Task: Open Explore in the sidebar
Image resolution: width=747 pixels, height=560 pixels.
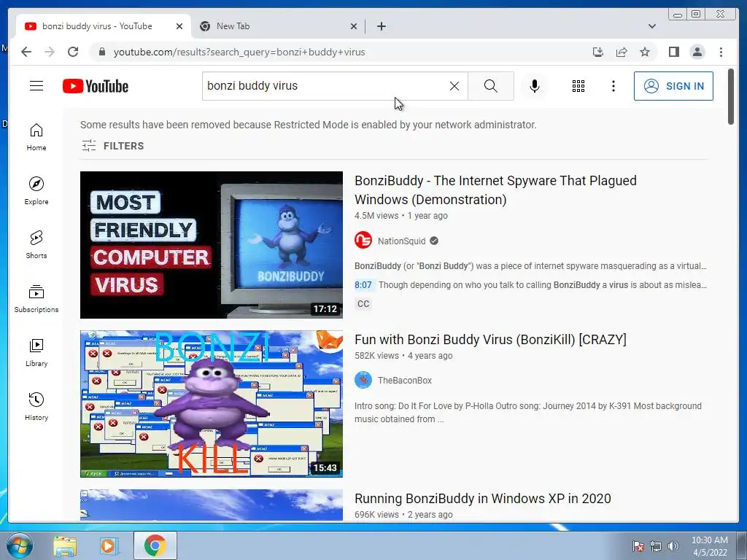Action: coord(36,191)
